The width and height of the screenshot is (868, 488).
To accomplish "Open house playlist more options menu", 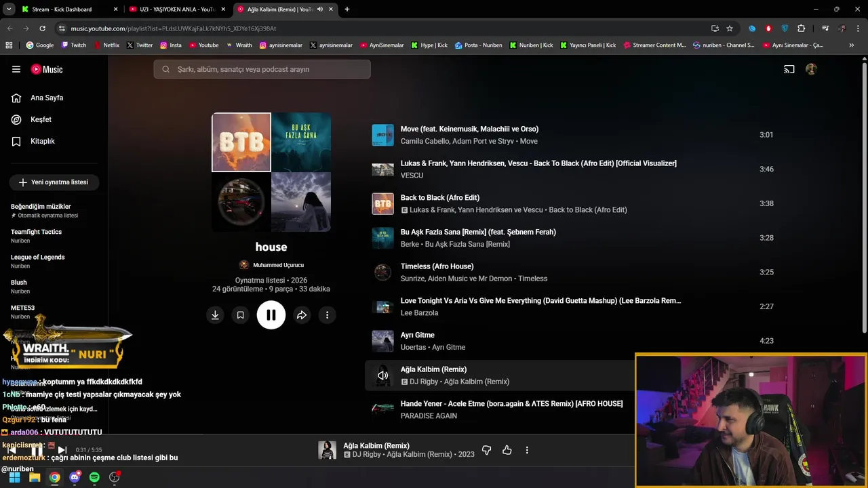I will (327, 315).
